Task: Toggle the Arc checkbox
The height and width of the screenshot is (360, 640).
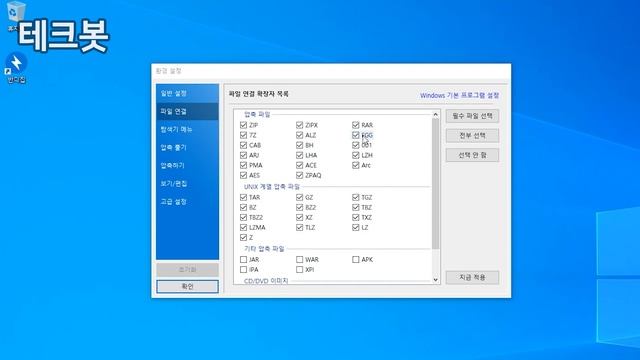Action: tap(356, 165)
